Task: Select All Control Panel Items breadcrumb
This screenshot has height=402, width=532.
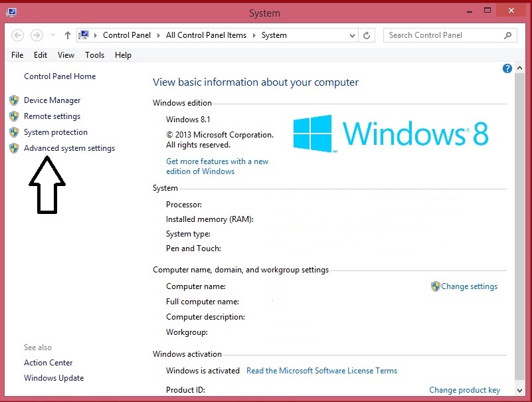Action: coord(206,35)
